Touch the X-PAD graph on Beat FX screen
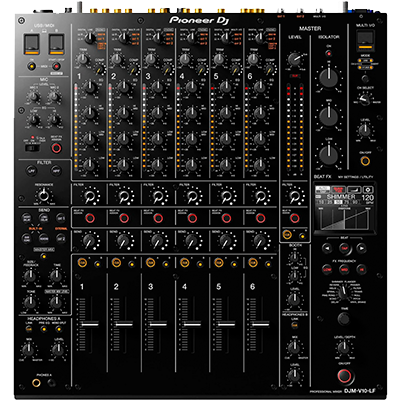 (x=344, y=219)
